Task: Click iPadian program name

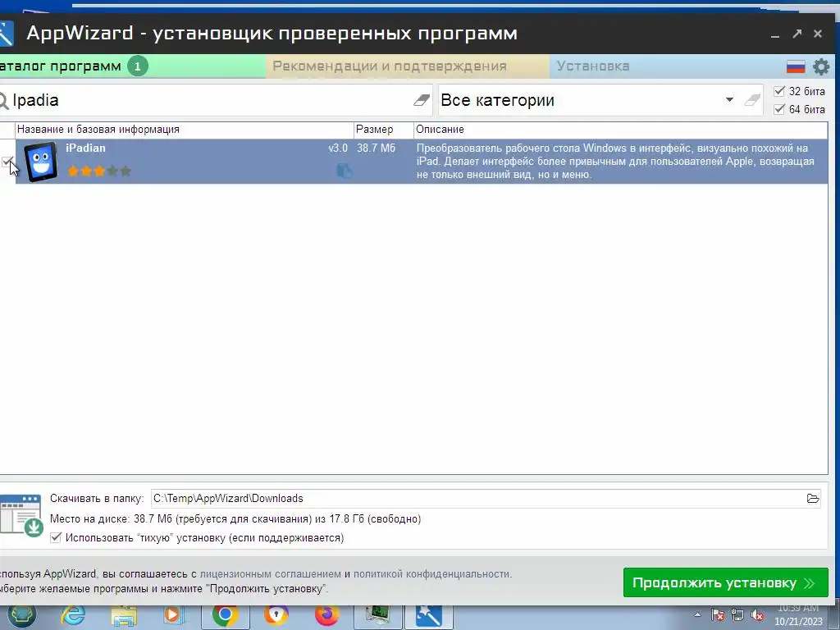Action: pyautogui.click(x=85, y=148)
